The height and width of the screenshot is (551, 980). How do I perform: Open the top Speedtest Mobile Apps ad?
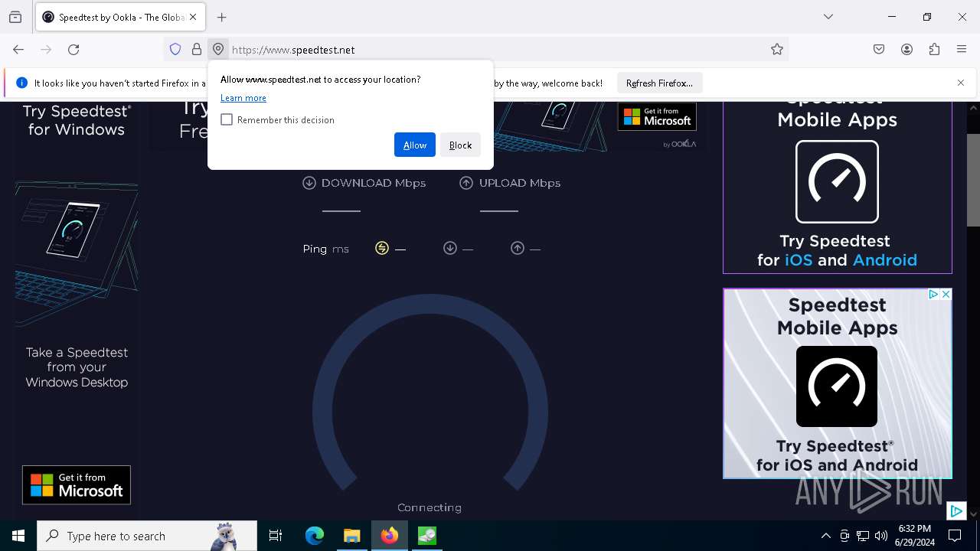[838, 187]
